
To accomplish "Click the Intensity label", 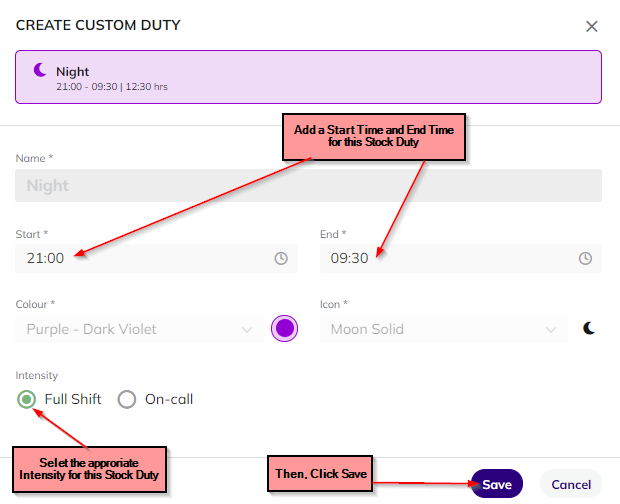I will tap(37, 375).
